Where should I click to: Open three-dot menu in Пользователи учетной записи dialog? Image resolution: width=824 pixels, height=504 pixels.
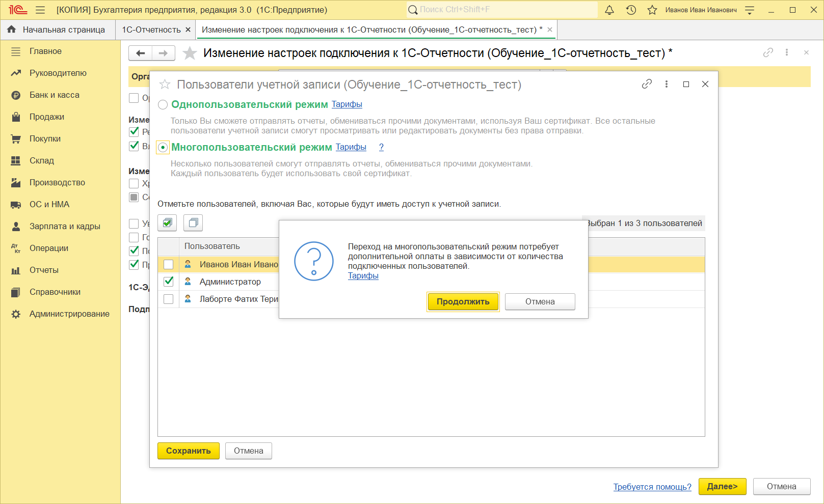[667, 84]
